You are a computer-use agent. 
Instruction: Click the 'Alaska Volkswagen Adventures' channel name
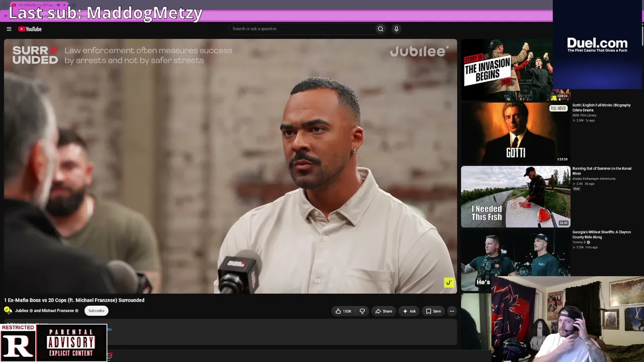594,179
